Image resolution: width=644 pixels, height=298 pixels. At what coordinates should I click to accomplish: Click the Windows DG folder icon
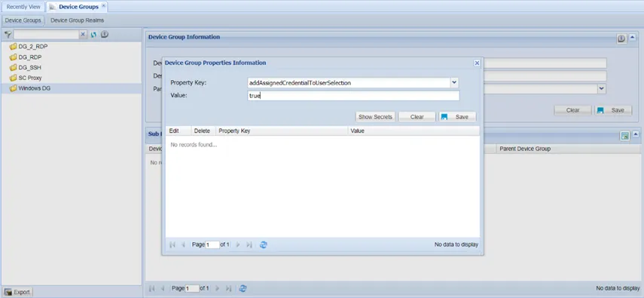[x=13, y=88]
